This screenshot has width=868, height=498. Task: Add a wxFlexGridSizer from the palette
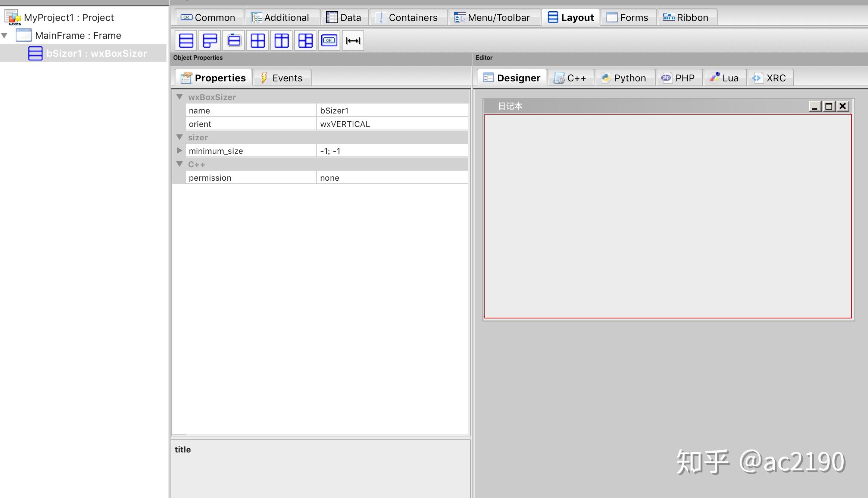(x=281, y=40)
